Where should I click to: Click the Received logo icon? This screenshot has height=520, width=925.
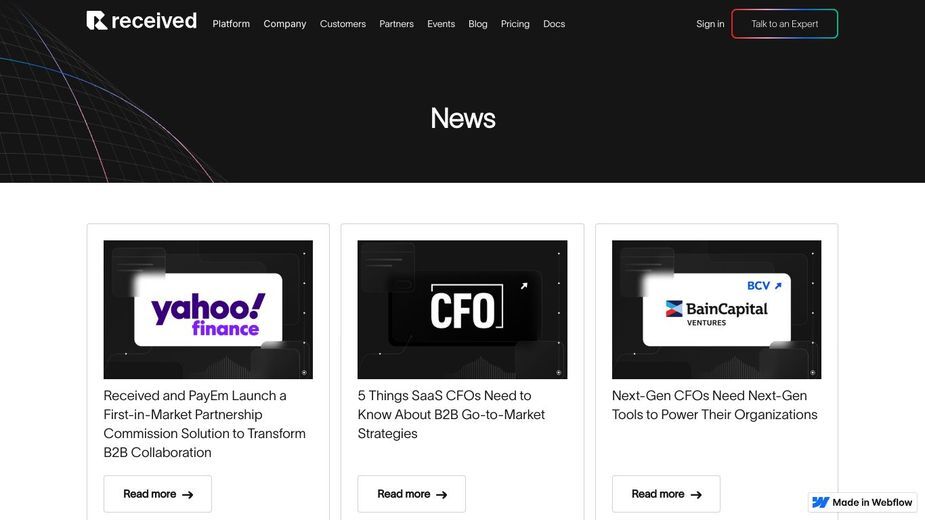point(97,20)
